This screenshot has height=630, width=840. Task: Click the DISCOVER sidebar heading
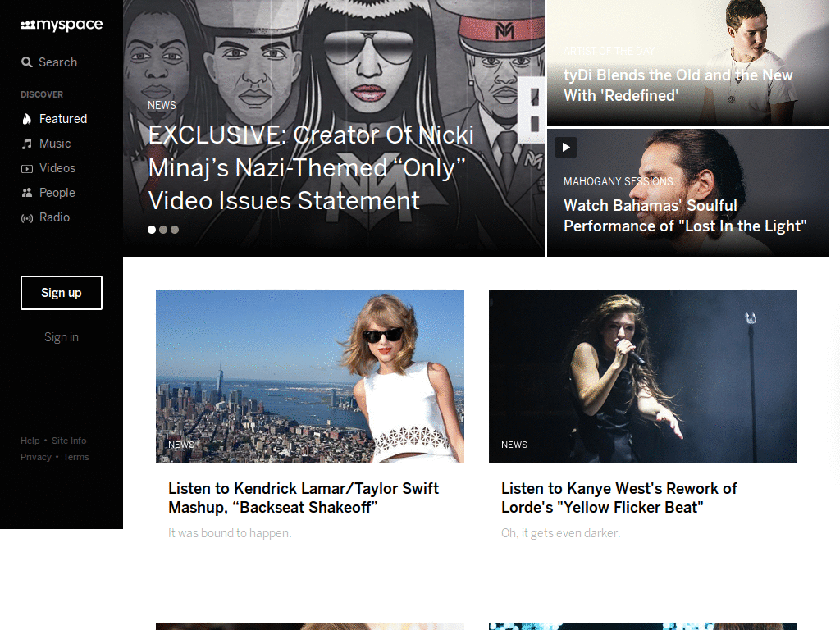42,94
